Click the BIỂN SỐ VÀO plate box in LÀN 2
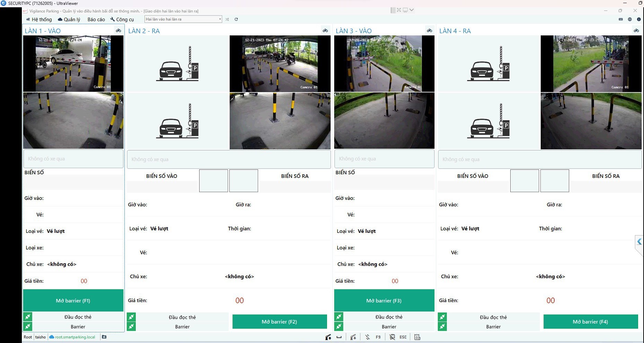 (162, 187)
